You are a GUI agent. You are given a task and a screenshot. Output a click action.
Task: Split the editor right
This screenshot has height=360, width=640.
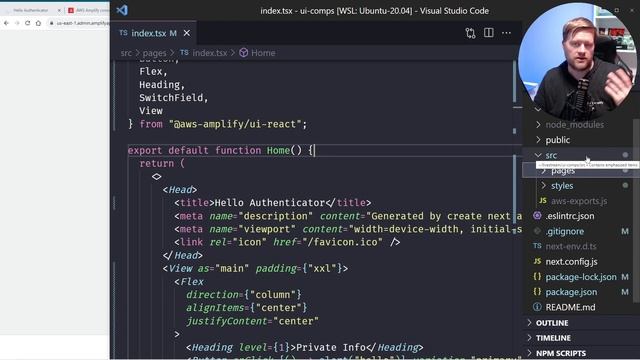coord(489,33)
